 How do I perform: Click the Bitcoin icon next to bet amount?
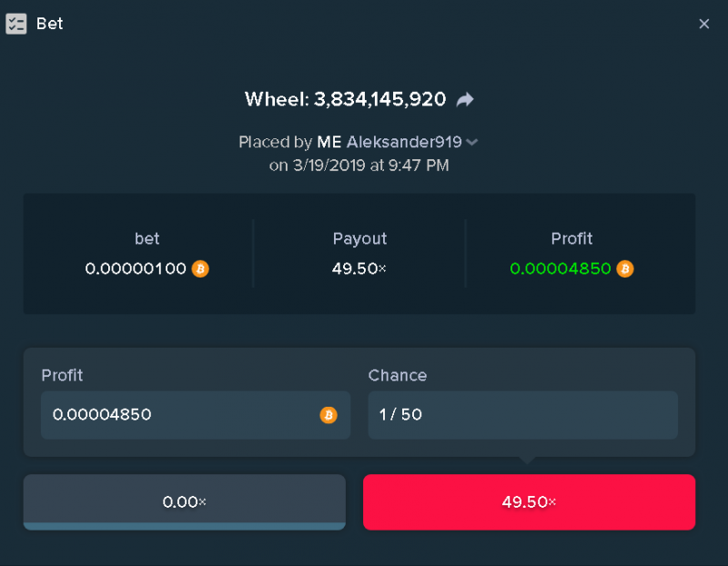[200, 268]
